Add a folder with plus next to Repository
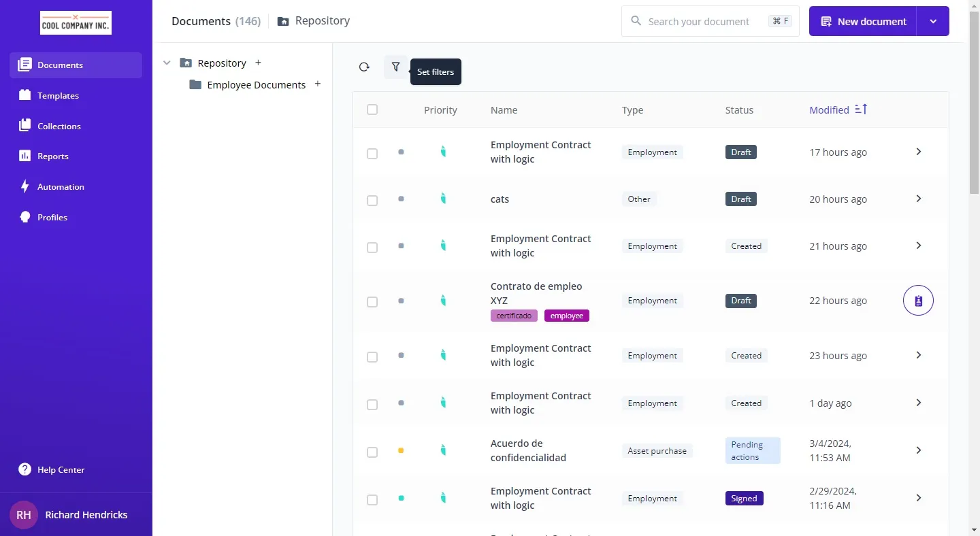 click(258, 63)
